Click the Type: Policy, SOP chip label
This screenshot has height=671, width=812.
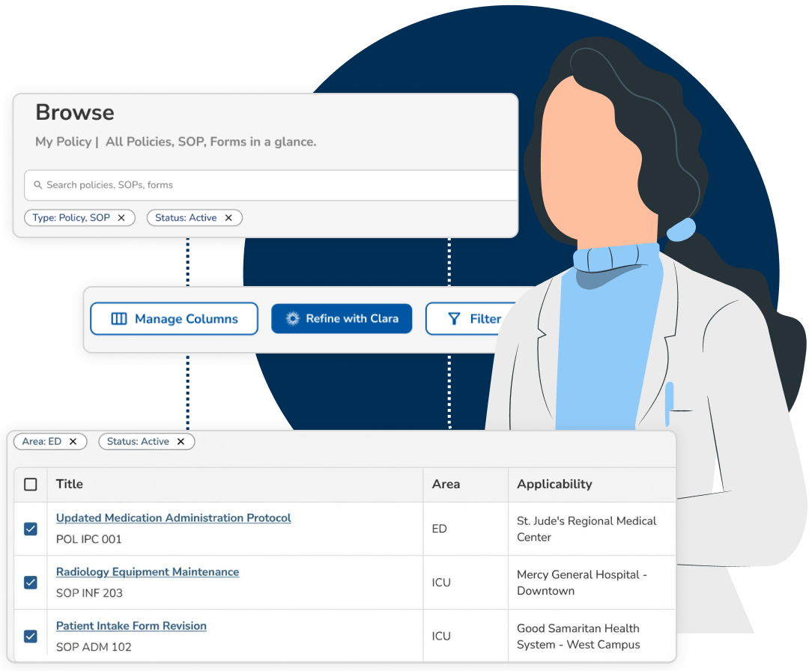71,218
